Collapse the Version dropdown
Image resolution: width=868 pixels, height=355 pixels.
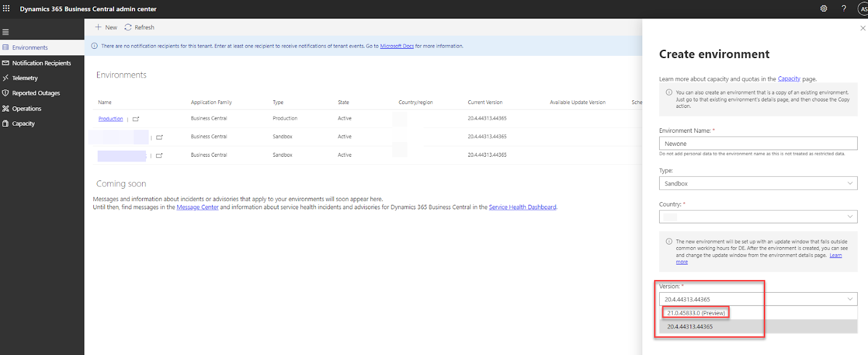coord(850,299)
